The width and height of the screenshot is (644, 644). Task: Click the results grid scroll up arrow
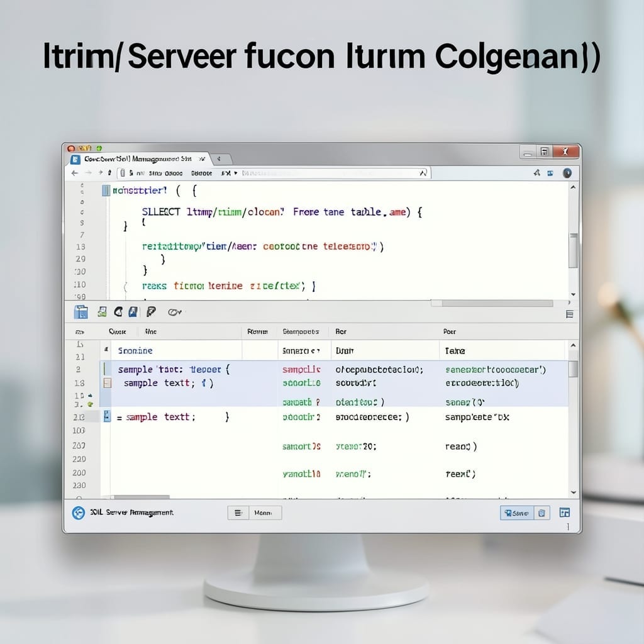pyautogui.click(x=574, y=345)
